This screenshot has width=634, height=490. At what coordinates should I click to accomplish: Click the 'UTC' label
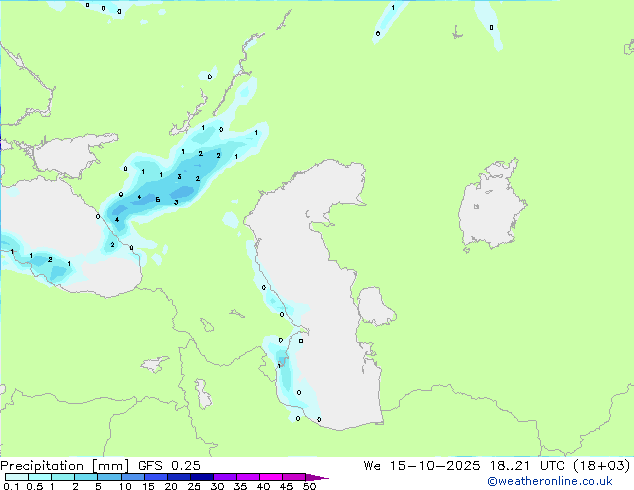pos(552,466)
